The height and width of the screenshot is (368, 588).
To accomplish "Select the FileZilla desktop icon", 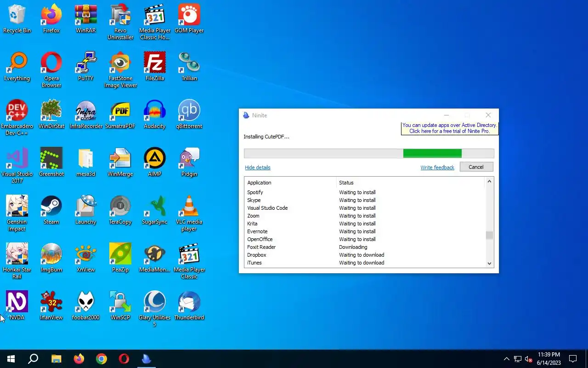I will coord(155,67).
